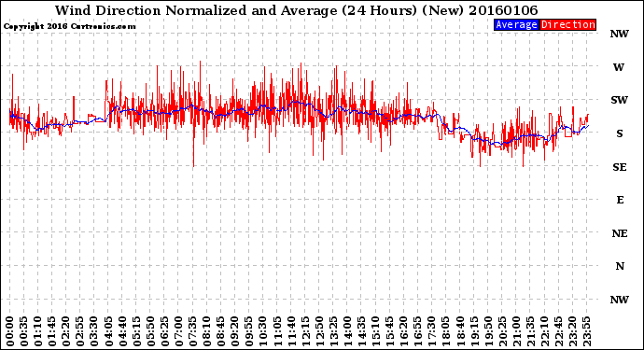Screen dimensions: 644x350
Task: Click the 01:10 time axis label
Action: pos(37,331)
